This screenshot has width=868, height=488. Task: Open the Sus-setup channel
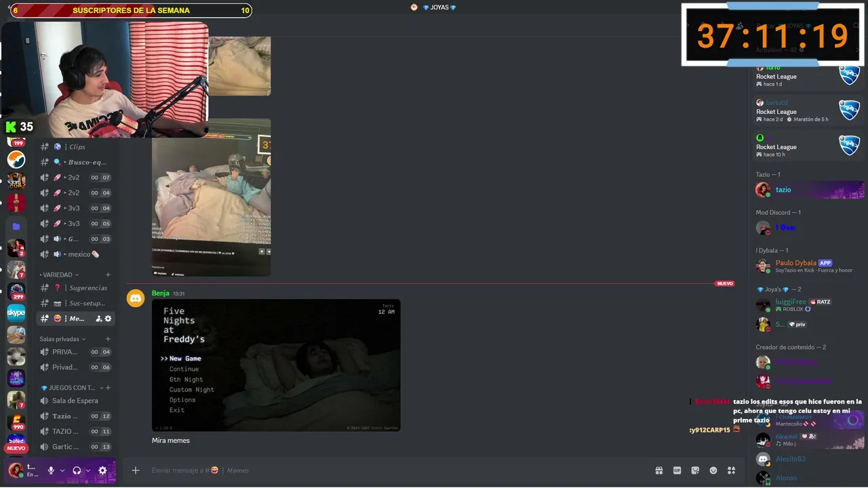(x=75, y=303)
